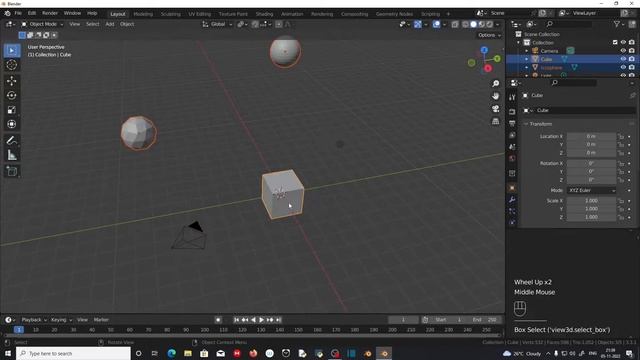Open the Global transform orientation dropdown
The image size is (640, 360).
pyautogui.click(x=218, y=24)
